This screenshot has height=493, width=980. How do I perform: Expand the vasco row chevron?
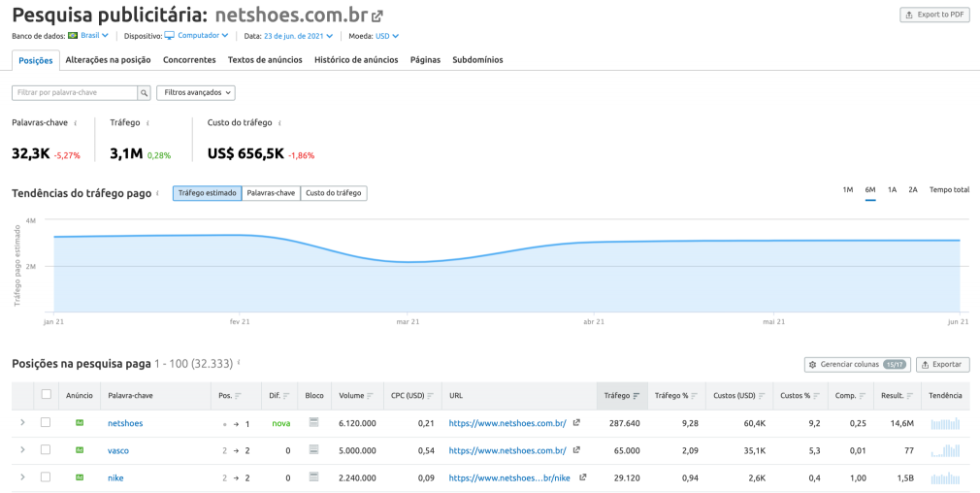click(23, 450)
